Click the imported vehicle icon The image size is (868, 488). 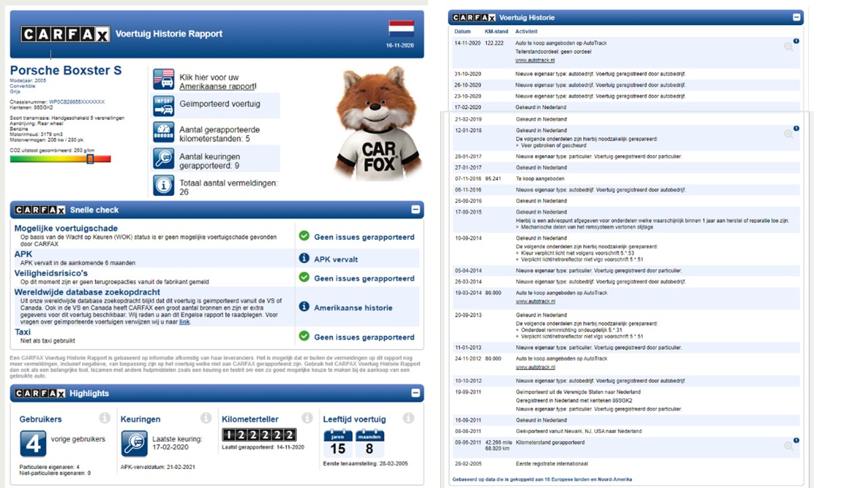coord(163,105)
